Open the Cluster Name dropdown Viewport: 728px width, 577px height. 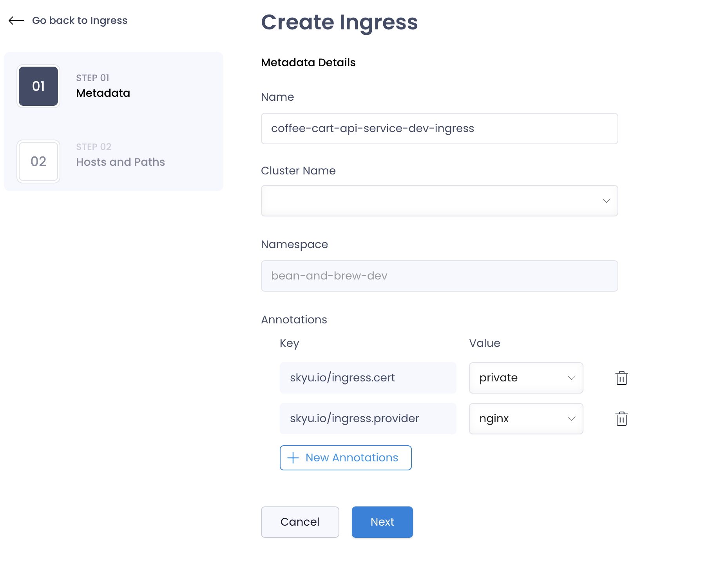(439, 201)
